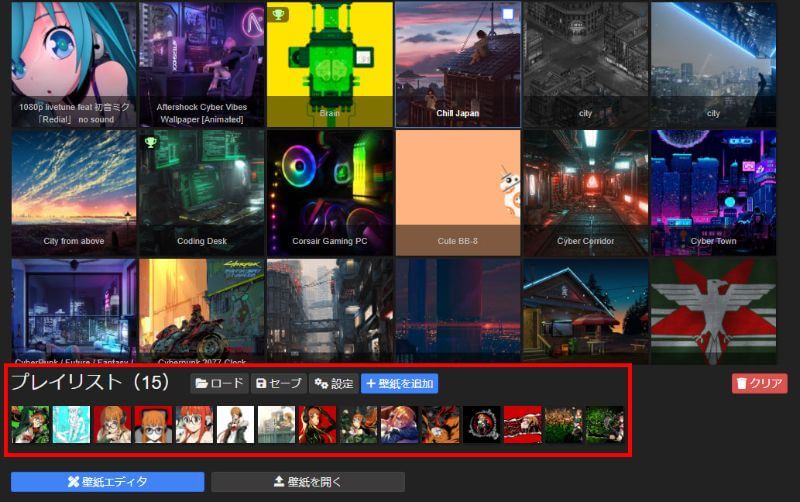Click the ロード playlist button
This screenshot has height=502, width=800.
coord(219,383)
